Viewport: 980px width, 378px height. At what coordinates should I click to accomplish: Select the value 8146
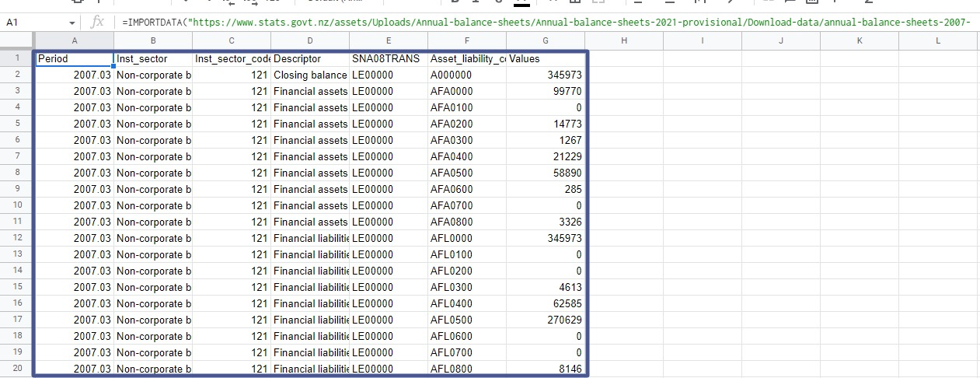point(546,369)
